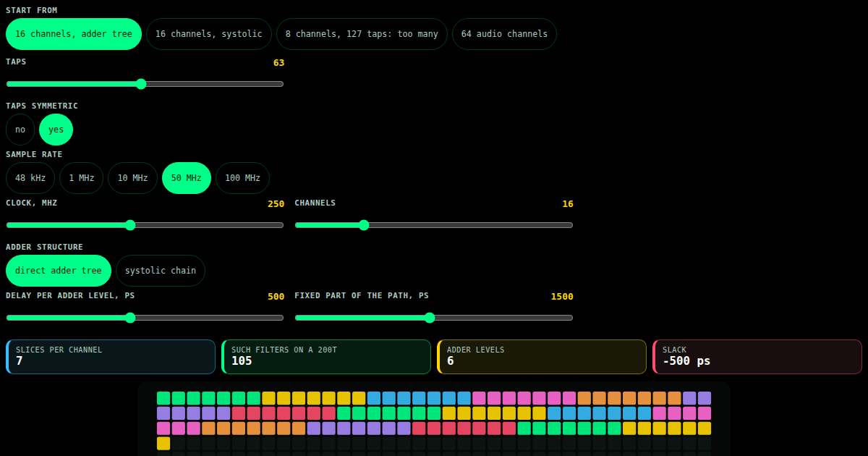Apply the "64 audio channels" preset
868x456 pixels.
(x=504, y=34)
